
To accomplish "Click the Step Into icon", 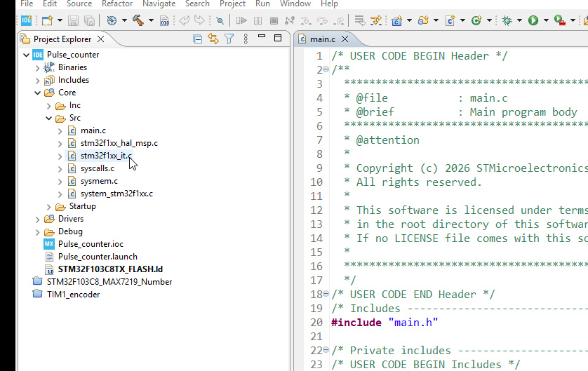I will 306,20.
